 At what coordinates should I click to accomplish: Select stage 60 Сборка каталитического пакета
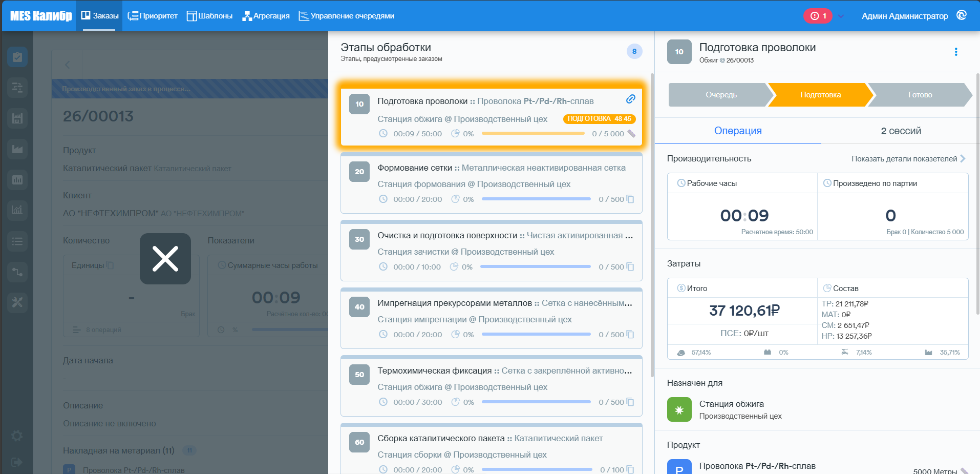click(x=492, y=449)
